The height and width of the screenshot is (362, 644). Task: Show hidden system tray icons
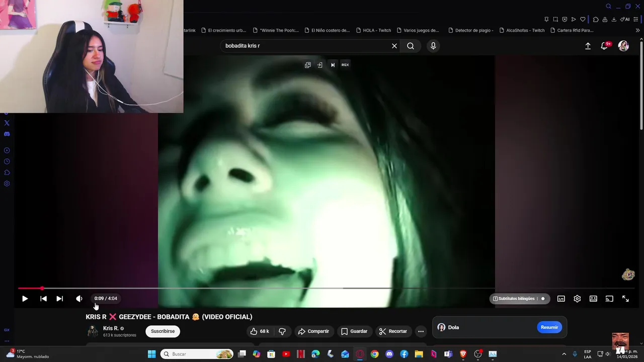point(564,354)
